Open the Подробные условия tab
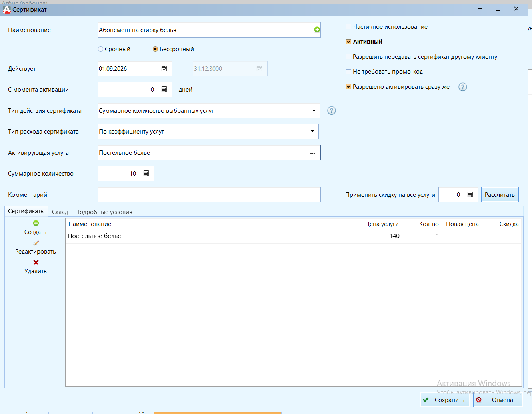 pos(104,212)
